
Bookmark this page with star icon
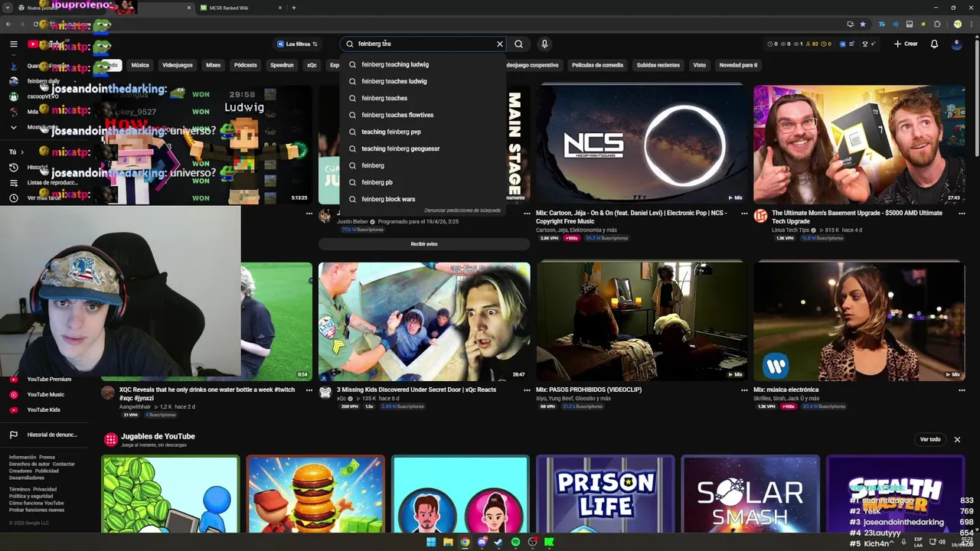click(x=863, y=24)
